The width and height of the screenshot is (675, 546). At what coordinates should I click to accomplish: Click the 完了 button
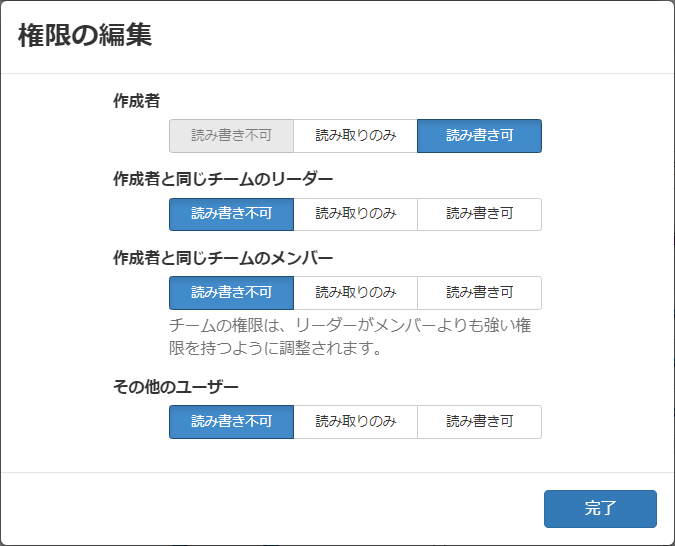point(600,509)
